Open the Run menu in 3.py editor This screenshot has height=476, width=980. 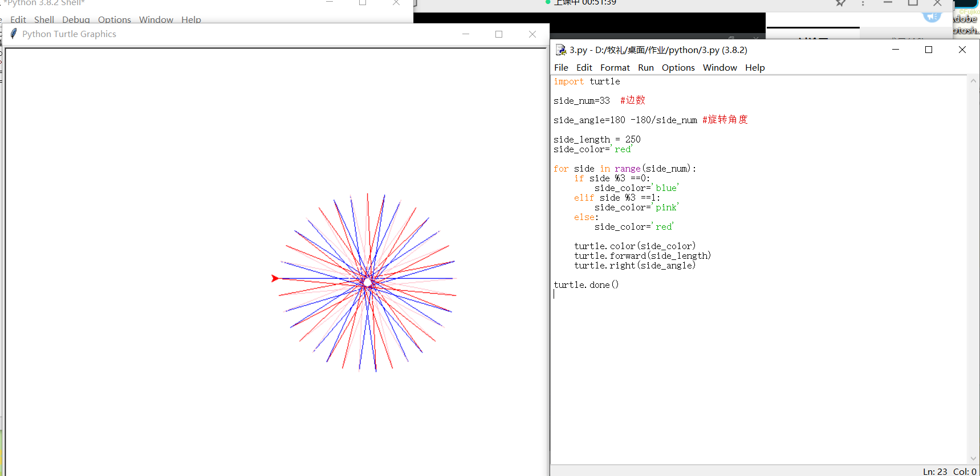click(645, 68)
